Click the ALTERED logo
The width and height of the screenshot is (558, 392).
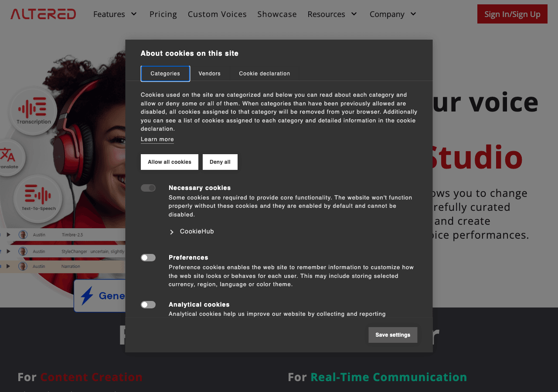(x=43, y=14)
